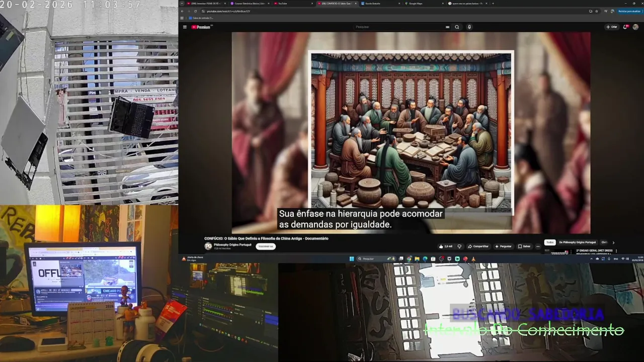Bookmark this page with the star icon

597,11
